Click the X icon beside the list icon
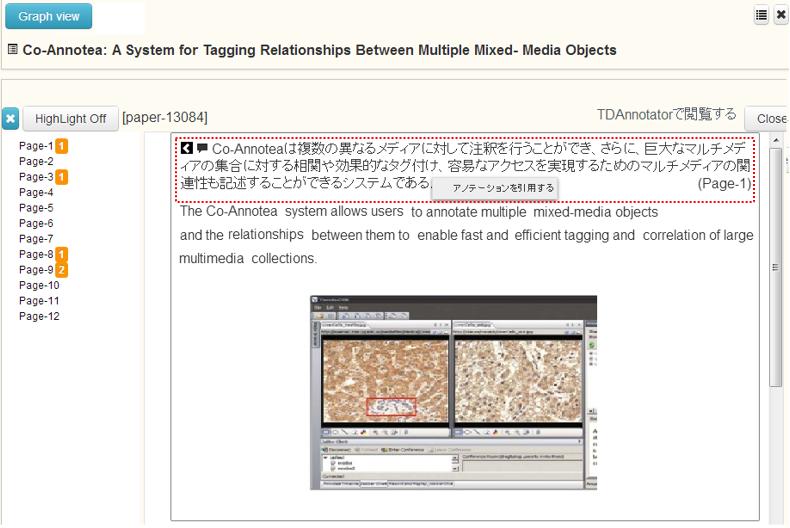Image resolution: width=790 pixels, height=528 pixels. point(780,15)
